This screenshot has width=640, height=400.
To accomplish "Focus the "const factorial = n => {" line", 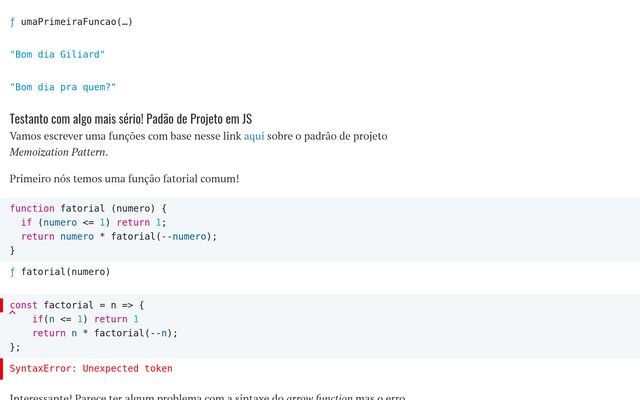I will [x=78, y=305].
